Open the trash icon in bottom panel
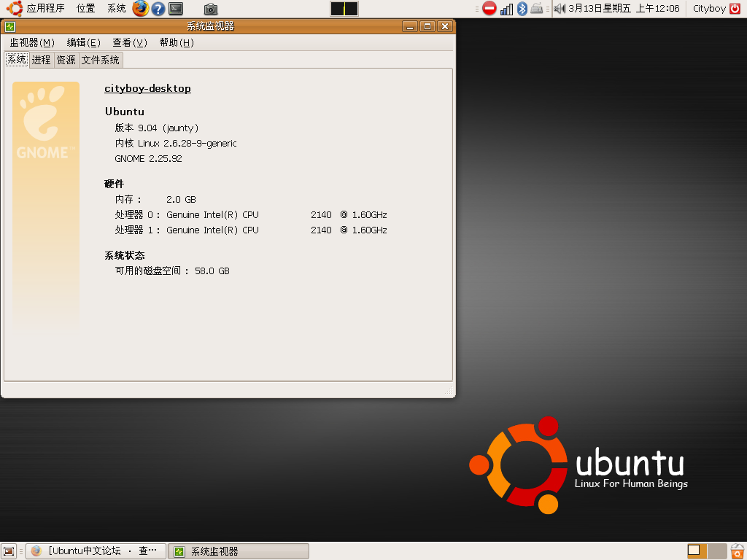The height and width of the screenshot is (560, 747). tap(738, 551)
